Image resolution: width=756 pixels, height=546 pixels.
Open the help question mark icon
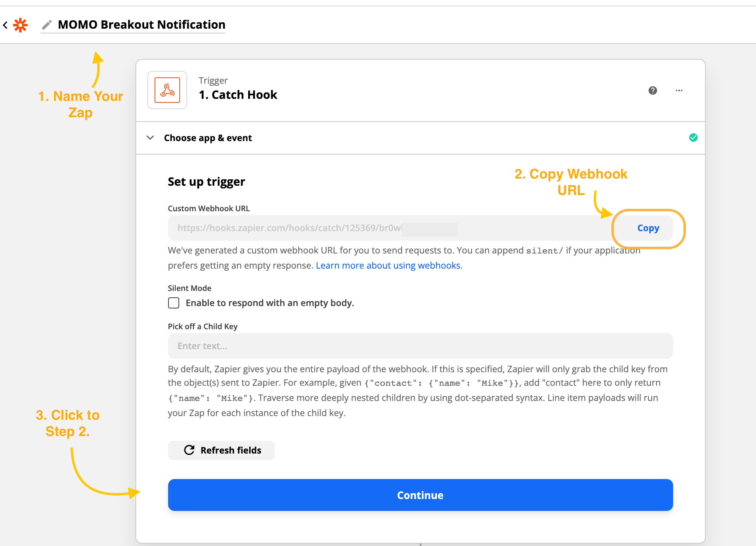click(652, 90)
